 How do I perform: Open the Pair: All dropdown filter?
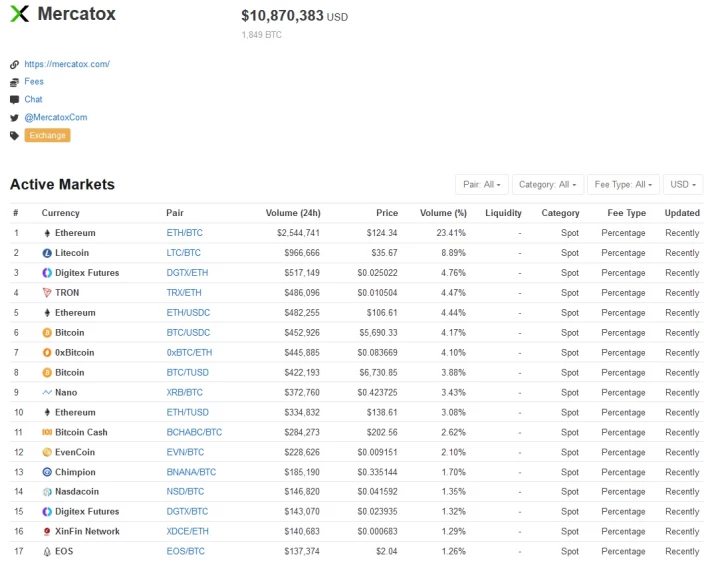pyautogui.click(x=482, y=185)
